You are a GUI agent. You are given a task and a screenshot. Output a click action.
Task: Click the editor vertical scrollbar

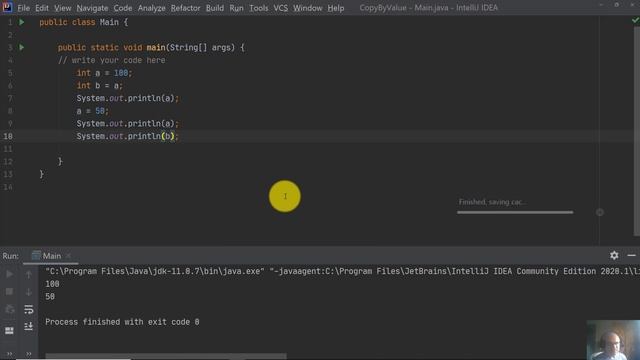tap(637, 131)
